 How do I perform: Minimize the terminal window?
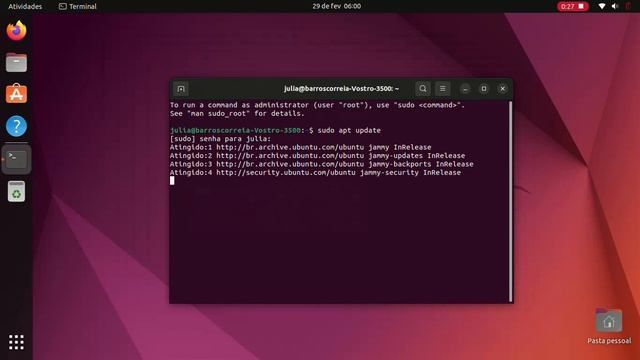tap(465, 89)
